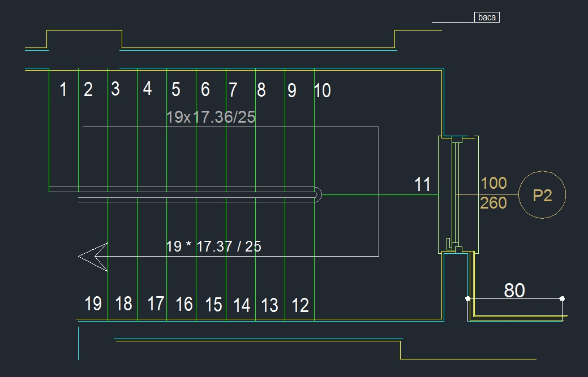Viewport: 588px width, 377px height.
Task: Select stair step number 19
Action: pos(93,304)
